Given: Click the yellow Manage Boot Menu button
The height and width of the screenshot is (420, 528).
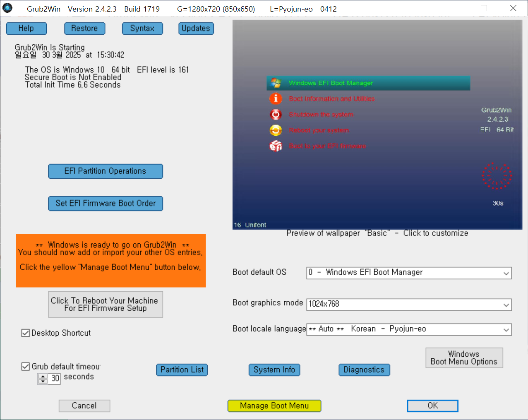Looking at the screenshot, I should tap(274, 406).
